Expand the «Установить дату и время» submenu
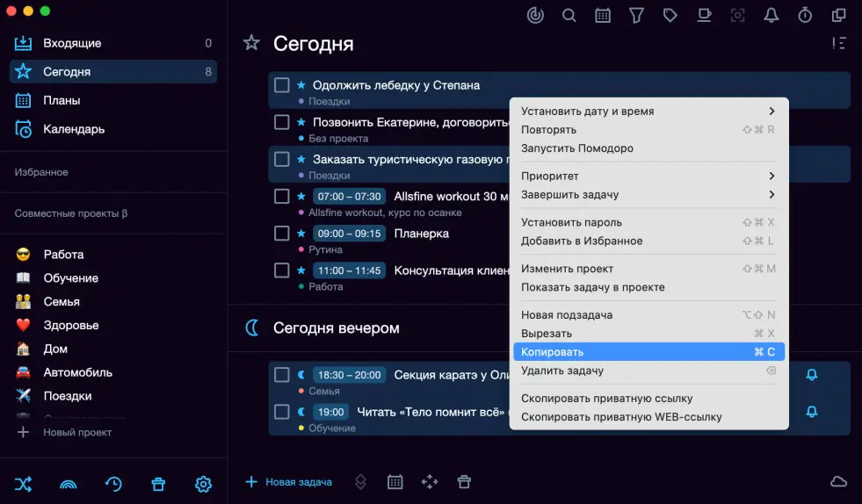The width and height of the screenshot is (862, 504). pyautogui.click(x=648, y=112)
